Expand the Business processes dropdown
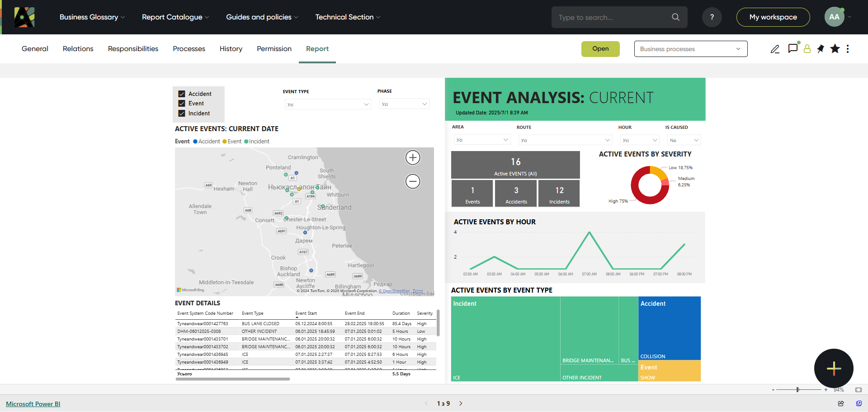Screen dimensions: 868x412 point(690,49)
